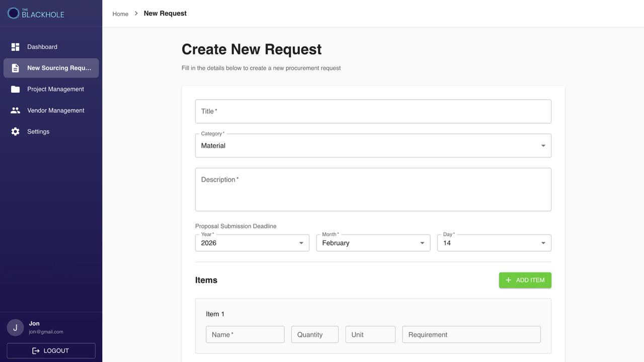Image resolution: width=644 pixels, height=362 pixels.
Task: Click the Unit field of Item 1
Action: click(370, 334)
